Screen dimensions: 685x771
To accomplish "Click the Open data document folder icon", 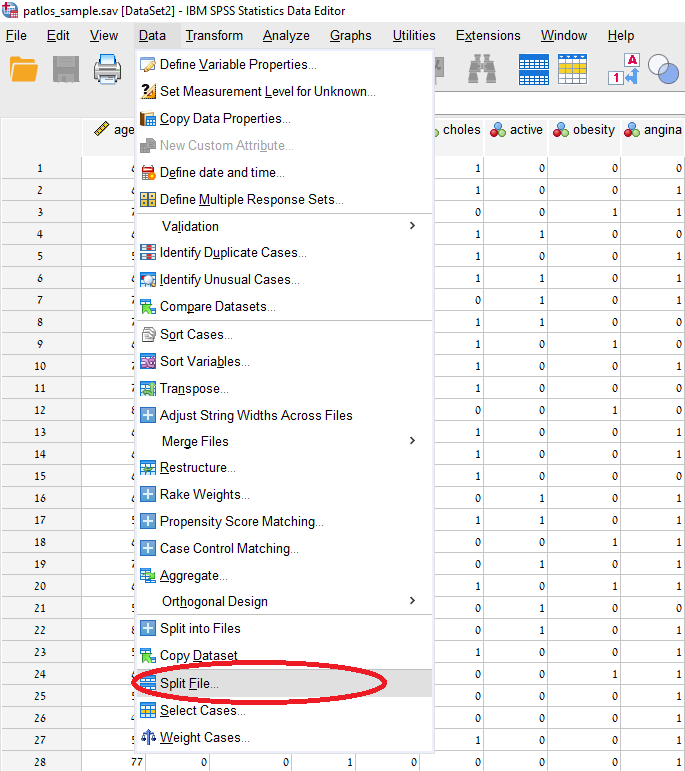I will coord(23,70).
